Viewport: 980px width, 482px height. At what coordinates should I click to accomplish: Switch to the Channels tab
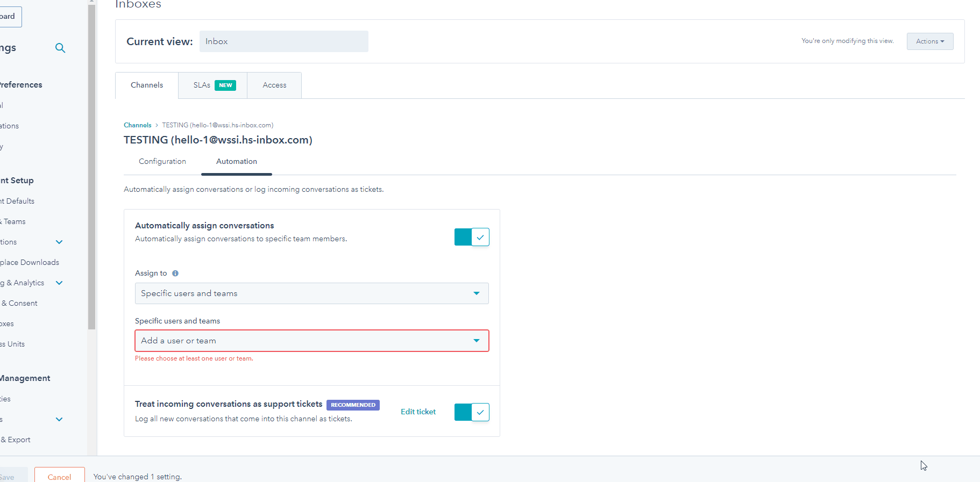pos(147,85)
